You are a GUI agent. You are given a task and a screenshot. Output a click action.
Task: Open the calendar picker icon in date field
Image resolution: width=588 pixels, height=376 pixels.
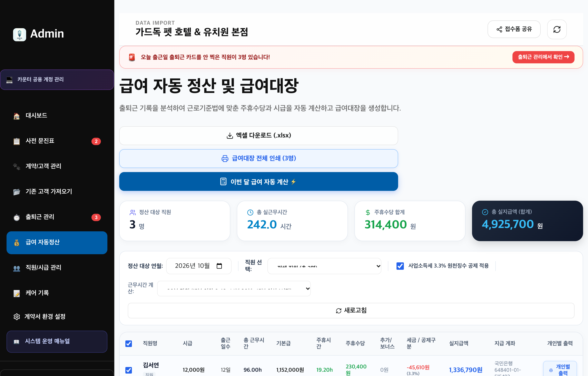coord(219,266)
